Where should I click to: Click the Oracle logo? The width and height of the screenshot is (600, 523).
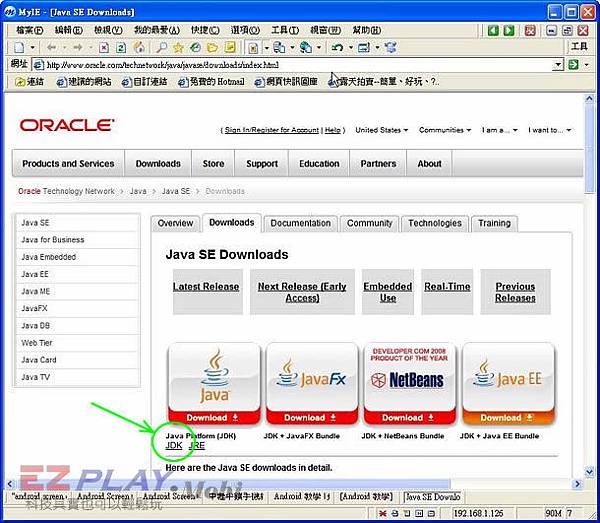[67, 125]
